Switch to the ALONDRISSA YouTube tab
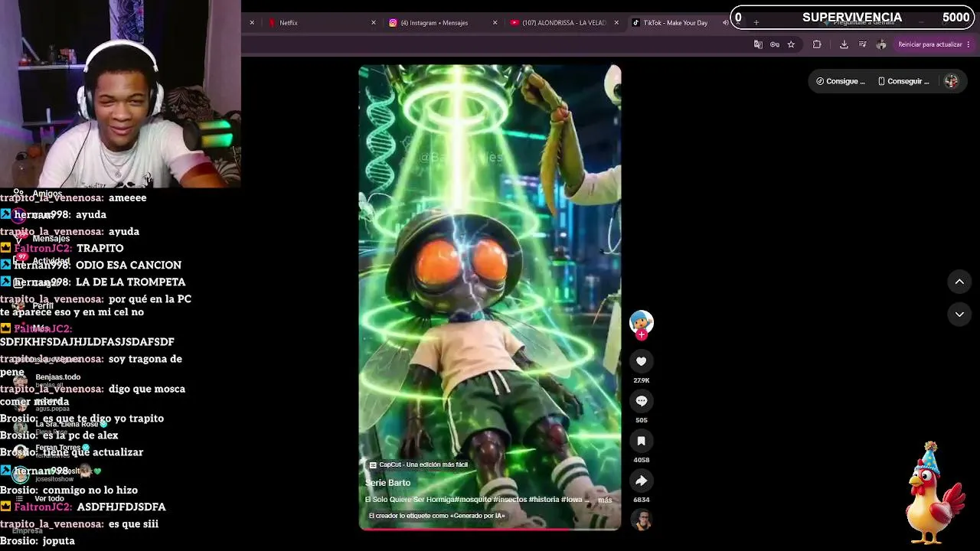The width and height of the screenshot is (980, 551). (564, 23)
